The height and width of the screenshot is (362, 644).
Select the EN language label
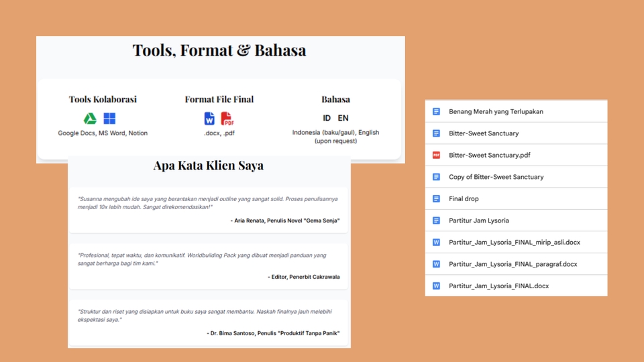(x=343, y=119)
